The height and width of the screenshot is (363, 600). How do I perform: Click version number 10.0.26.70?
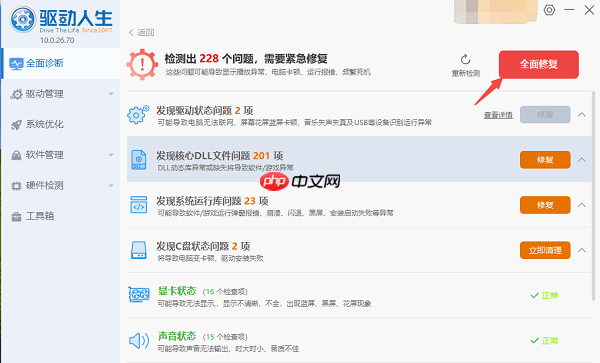tap(57, 40)
